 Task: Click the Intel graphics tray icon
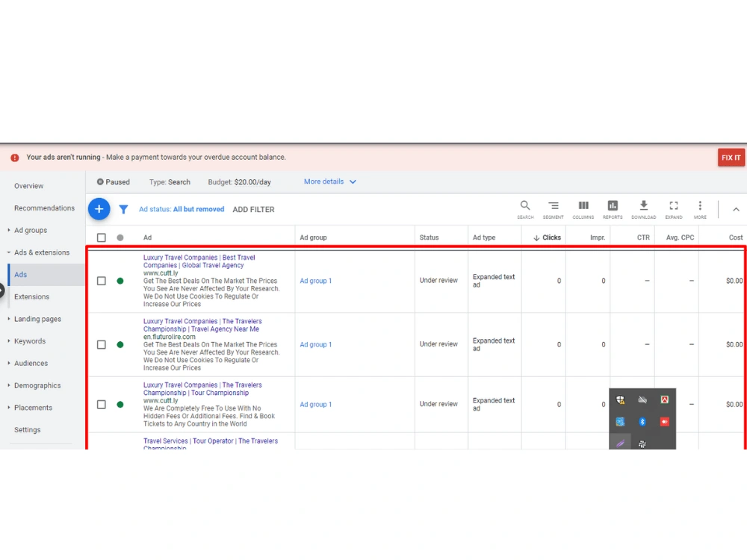pos(620,421)
